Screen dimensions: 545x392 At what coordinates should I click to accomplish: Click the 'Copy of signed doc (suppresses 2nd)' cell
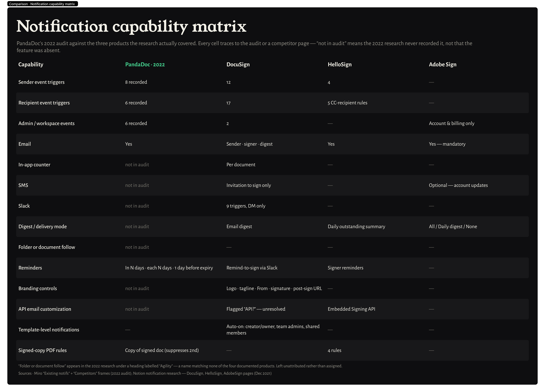[162, 351]
